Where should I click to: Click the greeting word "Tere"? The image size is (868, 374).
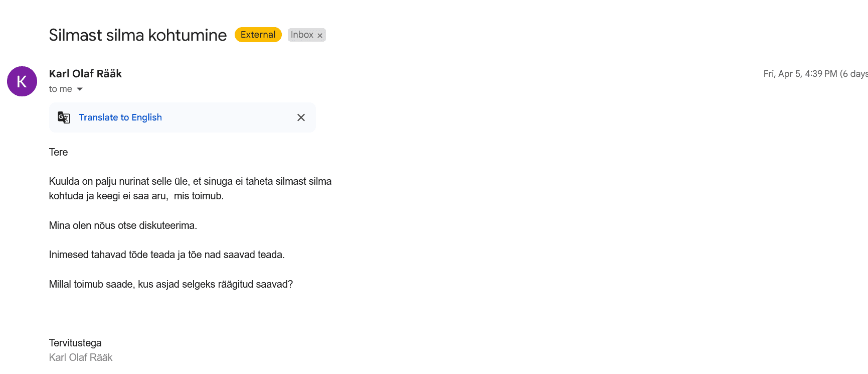click(x=58, y=152)
